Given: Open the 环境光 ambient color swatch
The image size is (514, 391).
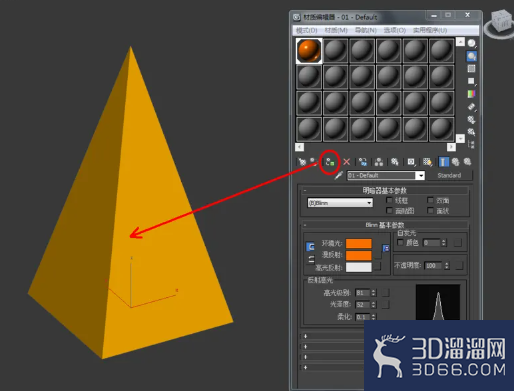Looking at the screenshot, I should click(359, 244).
